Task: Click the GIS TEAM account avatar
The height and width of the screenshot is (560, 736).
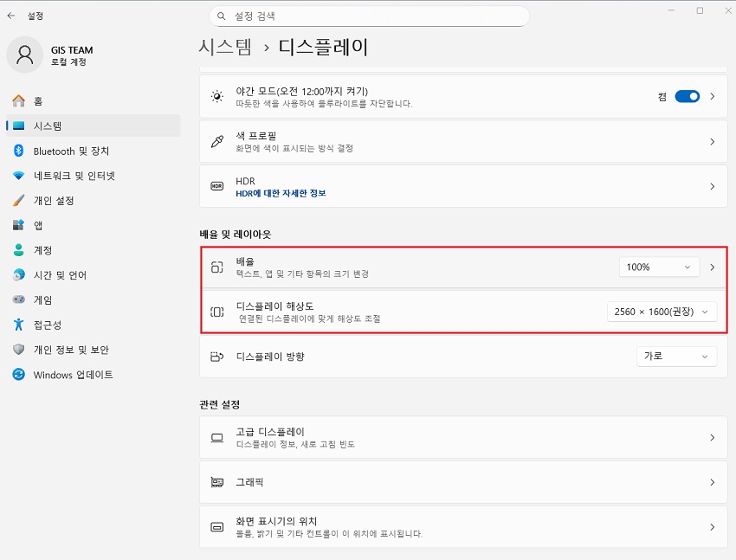Action: pos(24,55)
